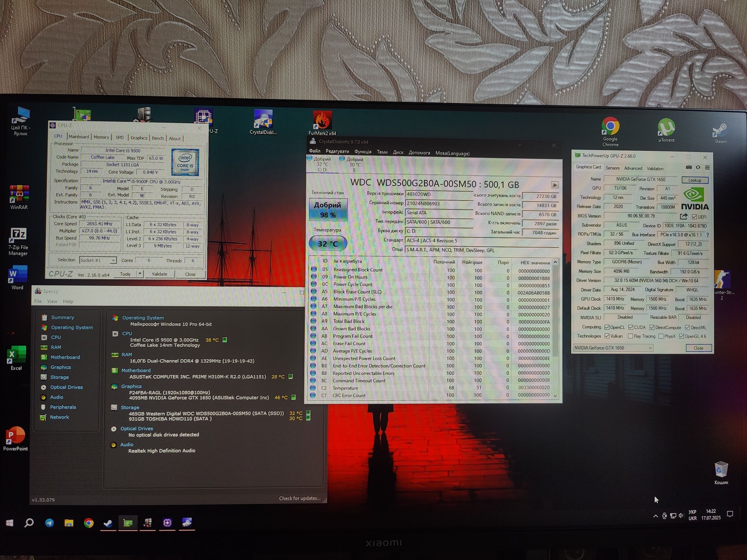Click the Lookup button in GPU-Z
Image resolution: width=747 pixels, height=560 pixels.
(695, 180)
